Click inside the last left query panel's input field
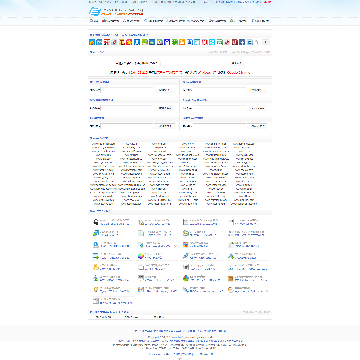 [127, 126]
